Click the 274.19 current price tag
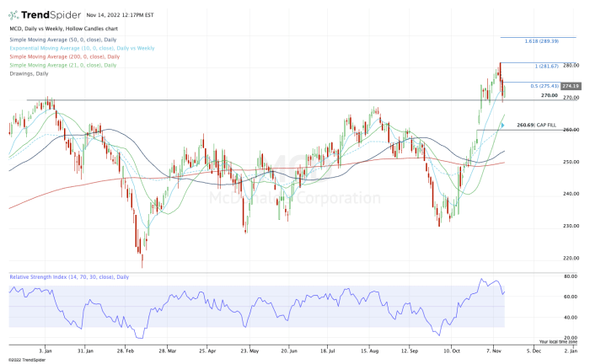 [x=570, y=86]
